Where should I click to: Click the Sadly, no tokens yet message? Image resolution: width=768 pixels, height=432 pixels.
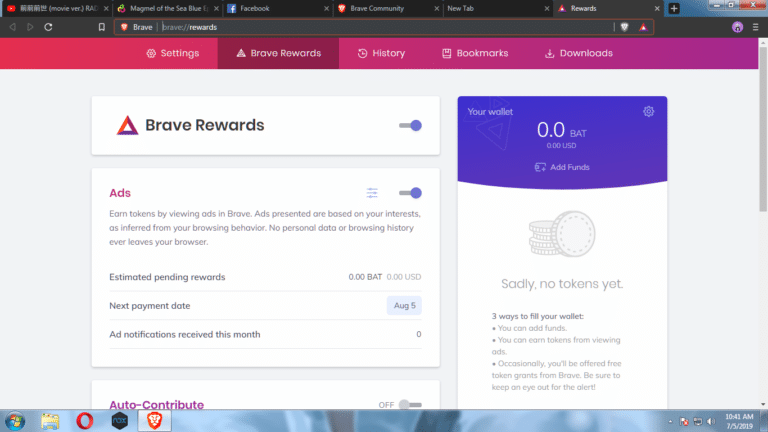562,284
